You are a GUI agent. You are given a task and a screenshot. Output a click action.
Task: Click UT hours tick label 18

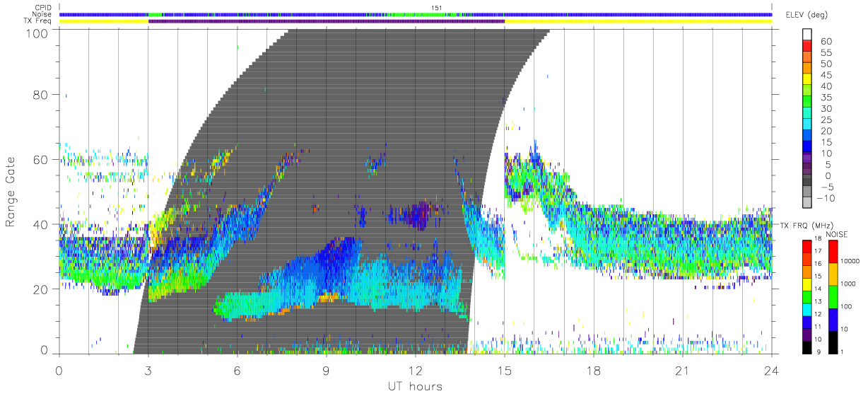pyautogui.click(x=593, y=371)
